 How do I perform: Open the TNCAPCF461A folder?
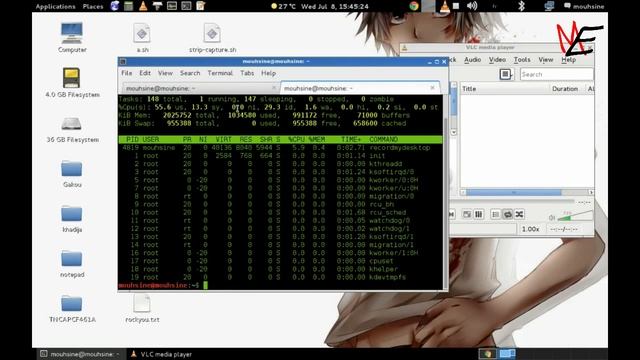pos(72,309)
